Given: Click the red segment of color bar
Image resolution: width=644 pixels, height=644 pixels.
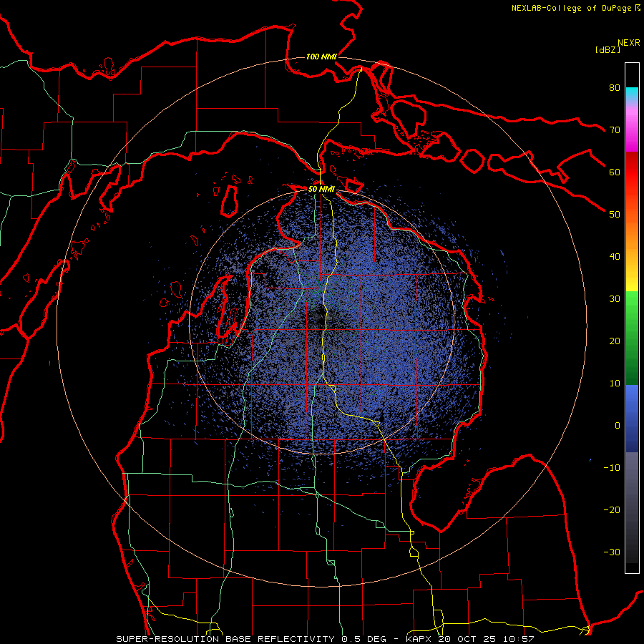Looking at the screenshot, I should (x=632, y=172).
